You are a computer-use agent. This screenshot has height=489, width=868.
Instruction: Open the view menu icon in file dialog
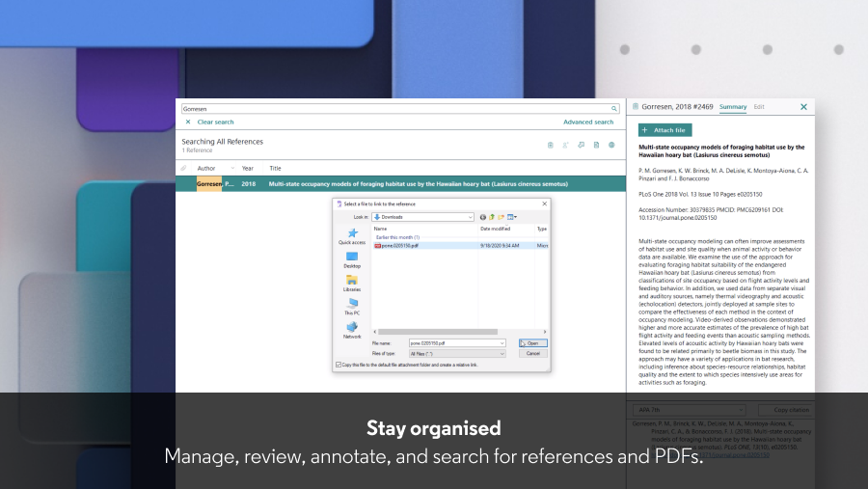(x=512, y=217)
